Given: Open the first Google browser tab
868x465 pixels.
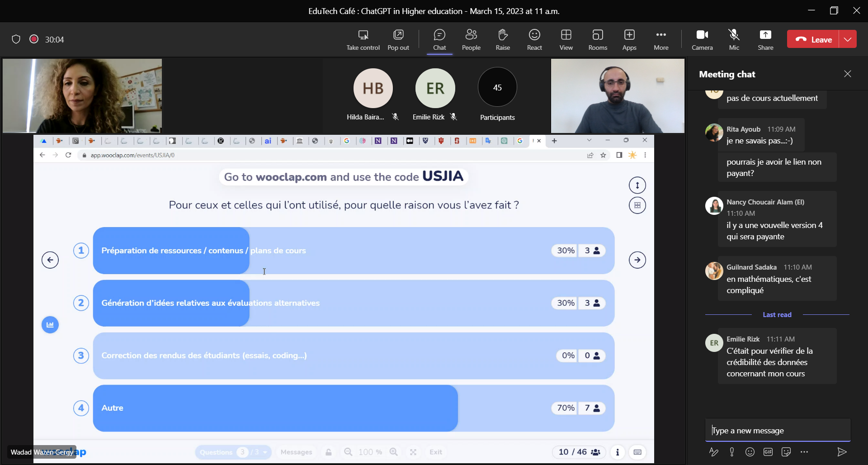Looking at the screenshot, I should [x=347, y=141].
